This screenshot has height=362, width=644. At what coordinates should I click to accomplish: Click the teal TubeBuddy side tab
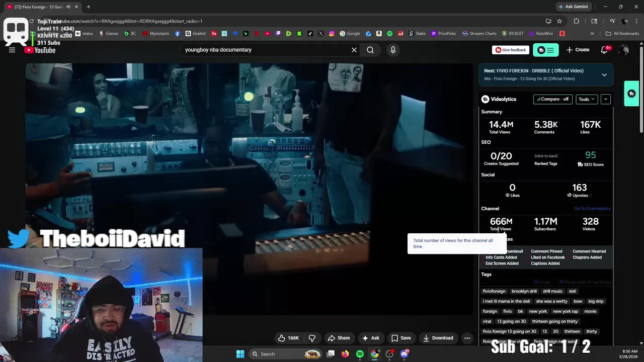click(x=631, y=94)
